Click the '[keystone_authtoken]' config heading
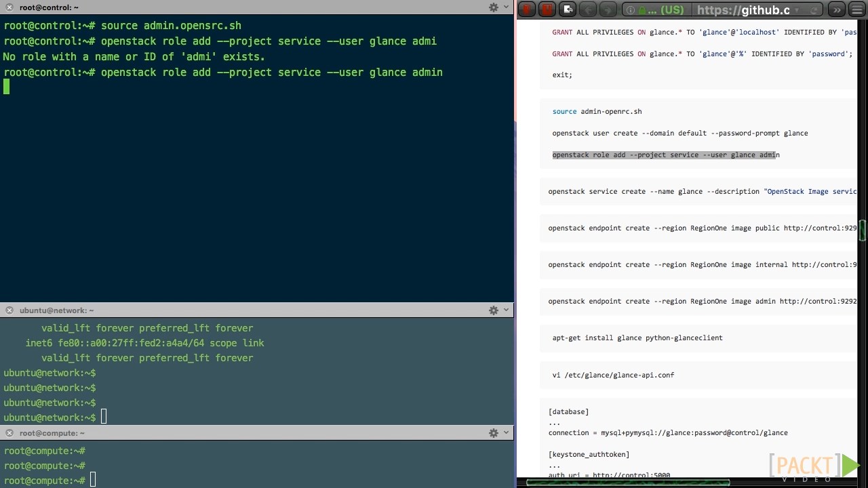 coord(589,455)
